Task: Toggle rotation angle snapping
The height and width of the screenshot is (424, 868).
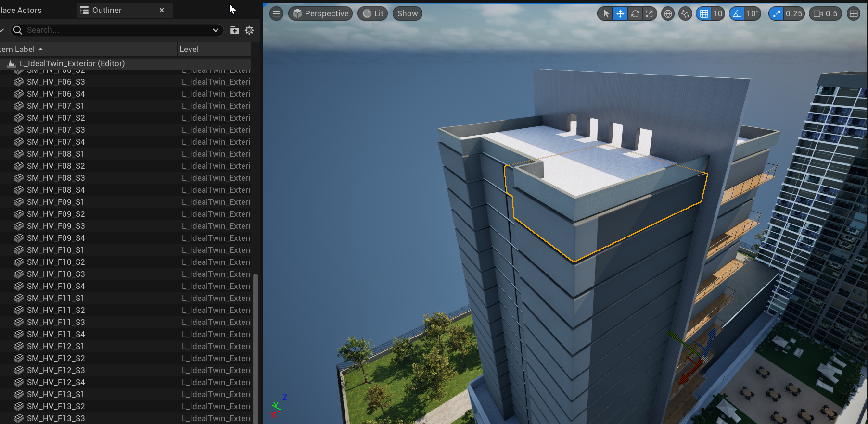Action: click(737, 13)
